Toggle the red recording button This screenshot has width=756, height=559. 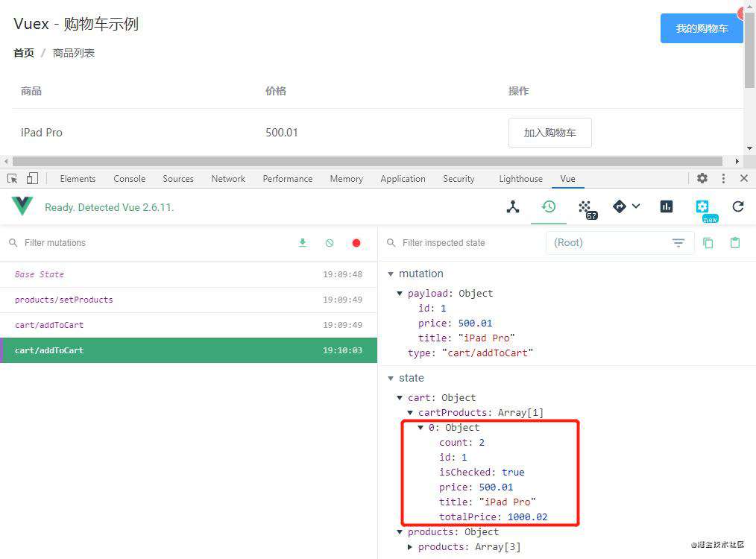[356, 243]
